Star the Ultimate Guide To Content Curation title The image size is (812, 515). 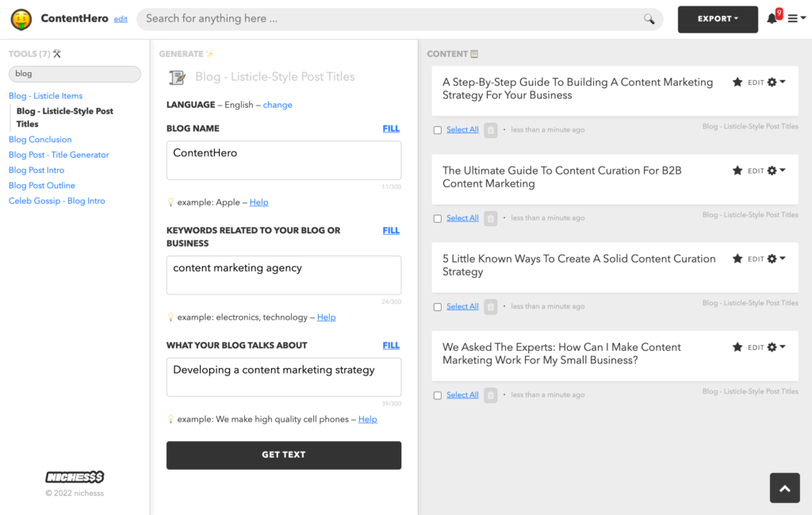737,171
